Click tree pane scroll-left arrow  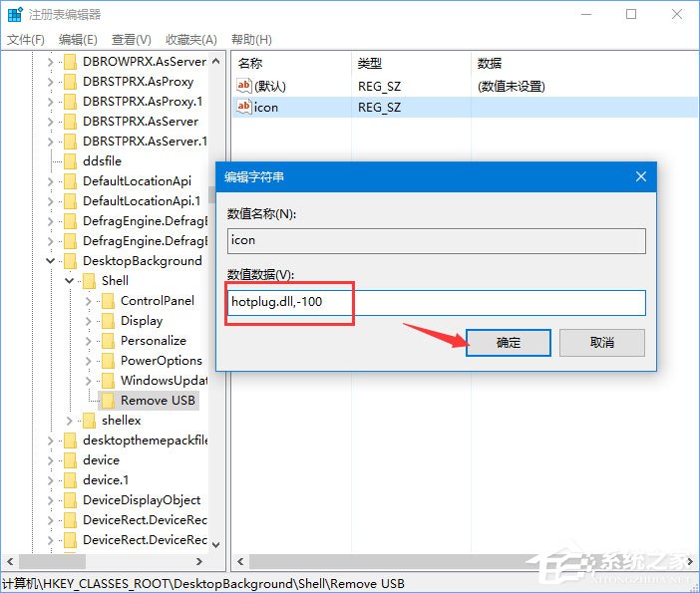[10, 561]
